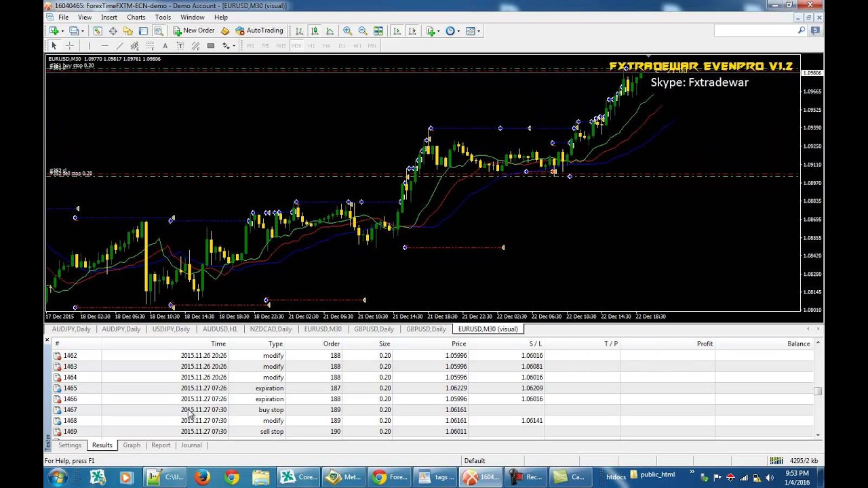Screen dimensions: 868x488
Task: Open the MetaEditor icon
Action: [x=225, y=30]
